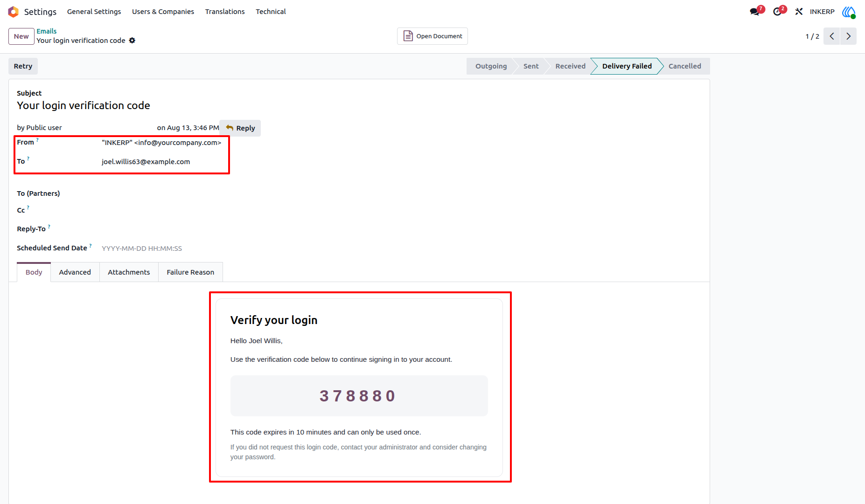Switch to the Body tab
The width and height of the screenshot is (865, 504).
click(34, 272)
